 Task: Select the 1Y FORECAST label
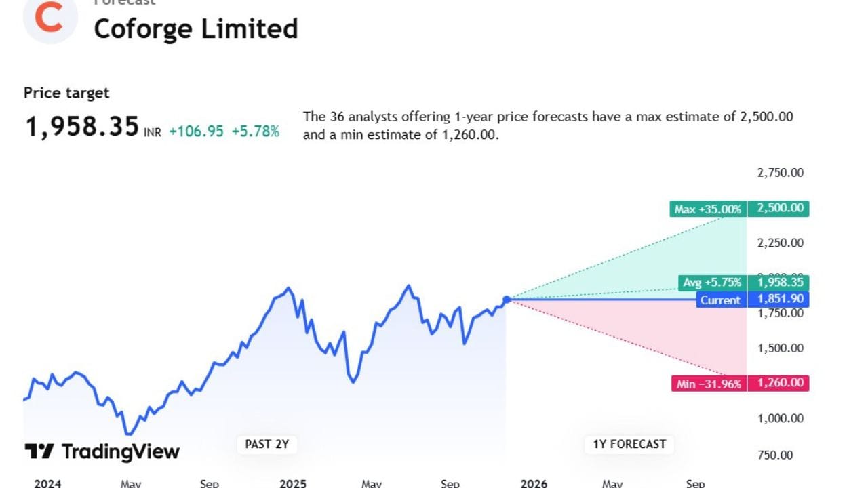[629, 445]
